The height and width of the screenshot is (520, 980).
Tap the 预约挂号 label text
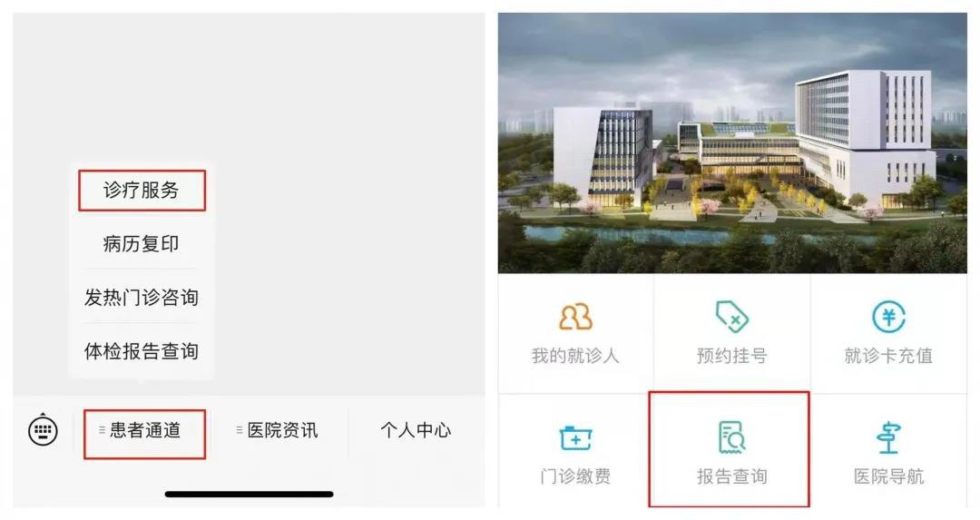732,356
